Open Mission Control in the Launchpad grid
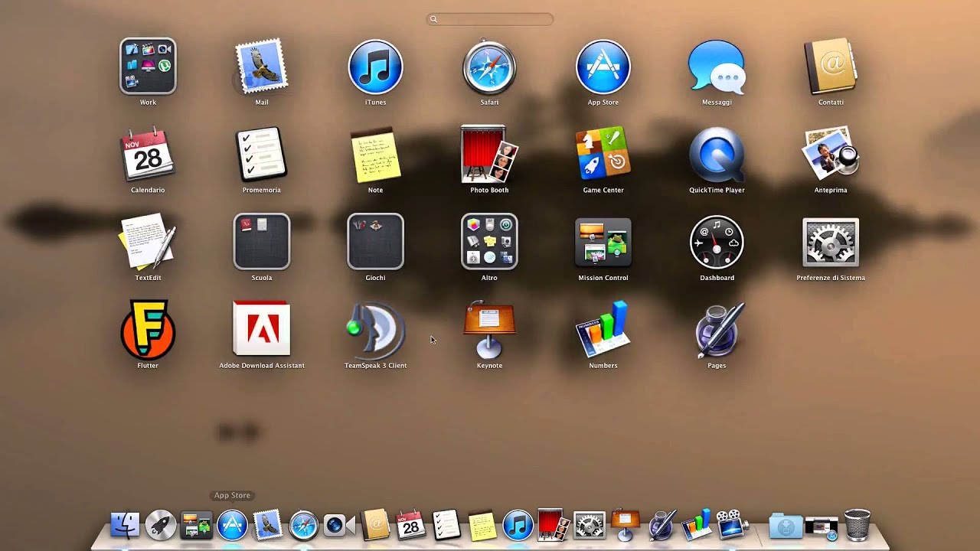The image size is (980, 551). click(x=603, y=243)
